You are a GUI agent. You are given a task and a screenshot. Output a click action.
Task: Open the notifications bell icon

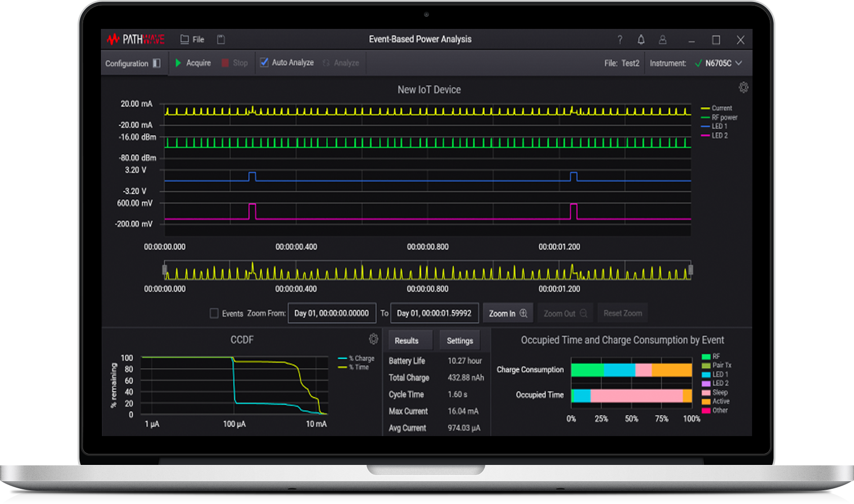[x=641, y=40]
